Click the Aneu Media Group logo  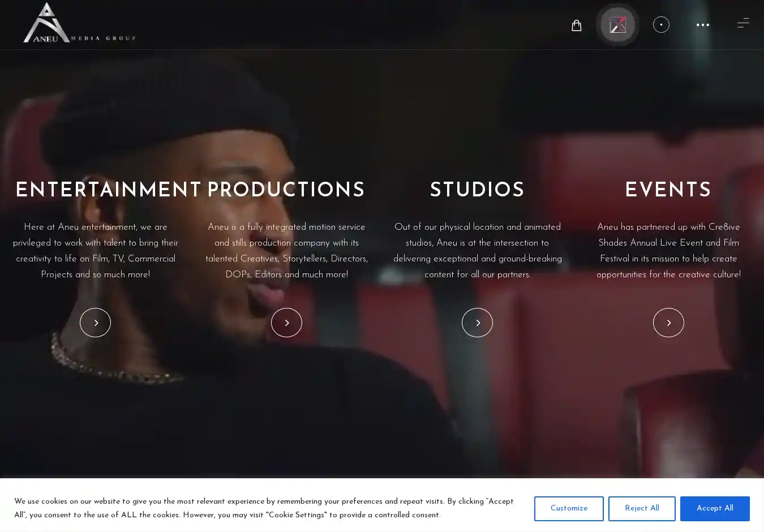click(x=79, y=23)
